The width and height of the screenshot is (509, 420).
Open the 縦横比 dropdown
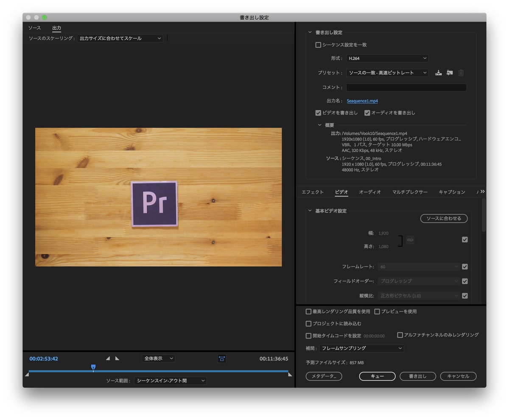click(419, 296)
